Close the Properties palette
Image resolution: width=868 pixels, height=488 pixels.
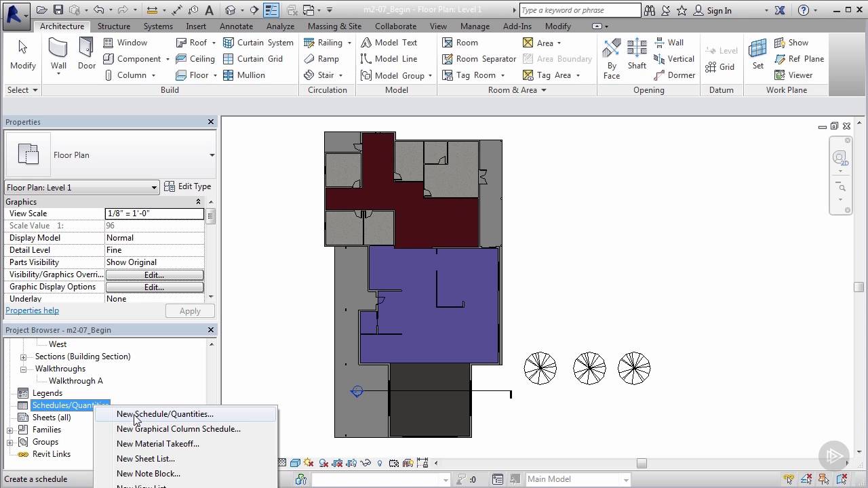coord(211,122)
